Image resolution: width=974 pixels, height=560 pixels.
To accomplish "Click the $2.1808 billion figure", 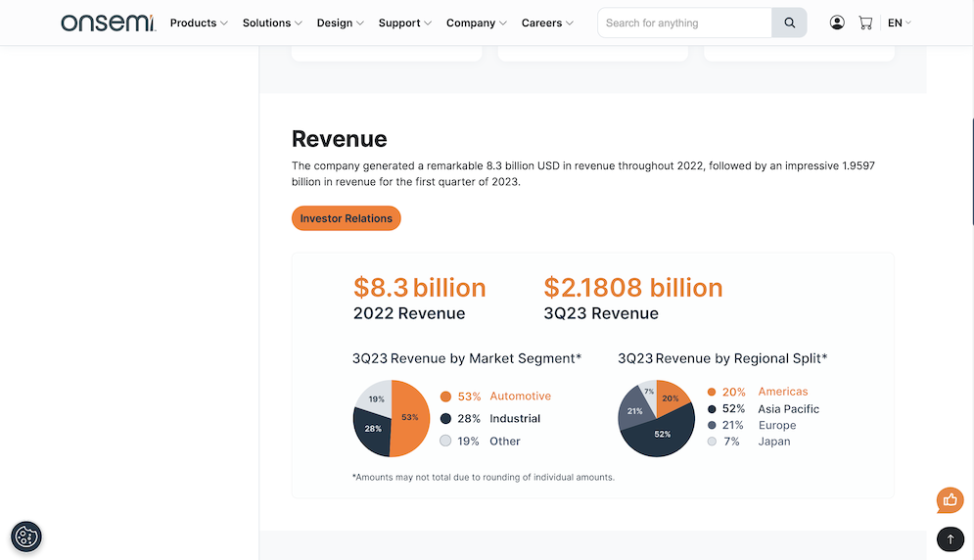I will point(633,288).
